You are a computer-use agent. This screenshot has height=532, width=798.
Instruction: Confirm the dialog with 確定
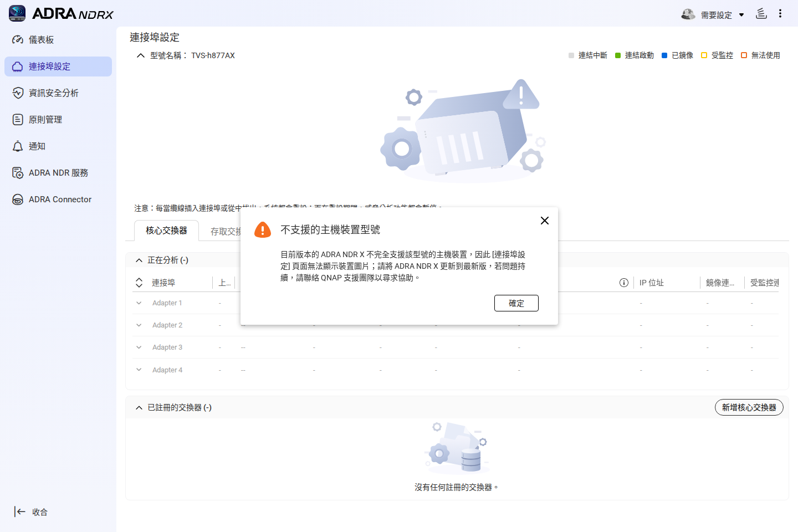tap(516, 303)
